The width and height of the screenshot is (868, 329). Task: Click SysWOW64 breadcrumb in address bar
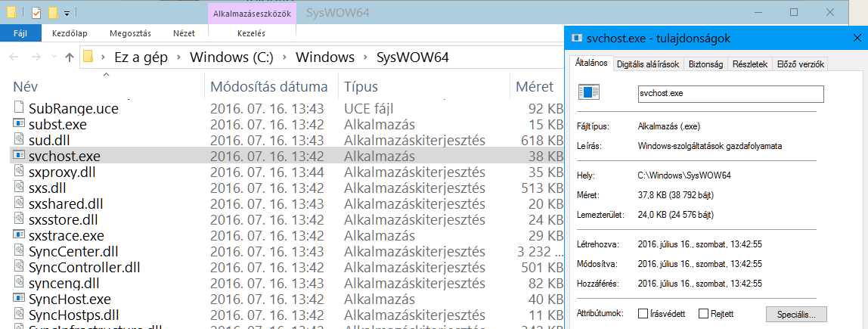click(412, 57)
